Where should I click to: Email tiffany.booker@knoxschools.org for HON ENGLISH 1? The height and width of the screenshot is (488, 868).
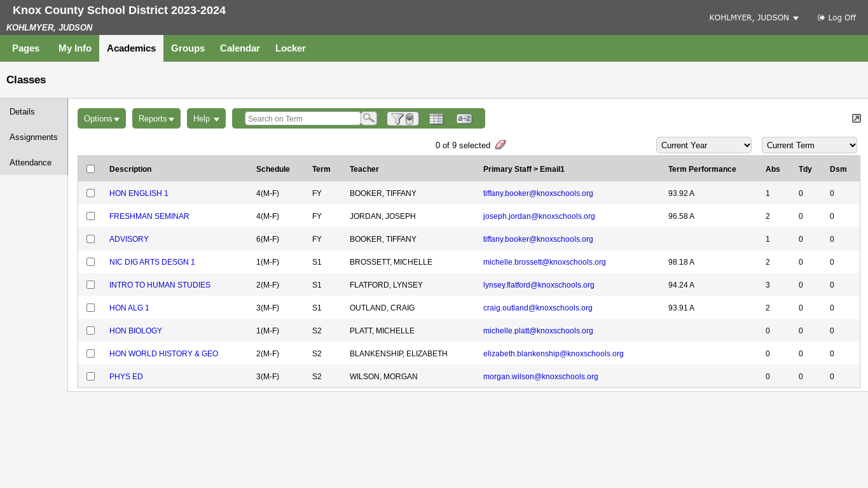click(x=538, y=193)
